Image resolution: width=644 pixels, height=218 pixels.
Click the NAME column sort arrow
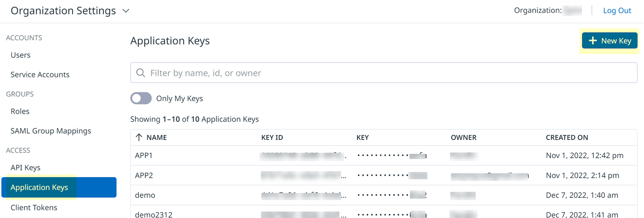[x=139, y=137]
